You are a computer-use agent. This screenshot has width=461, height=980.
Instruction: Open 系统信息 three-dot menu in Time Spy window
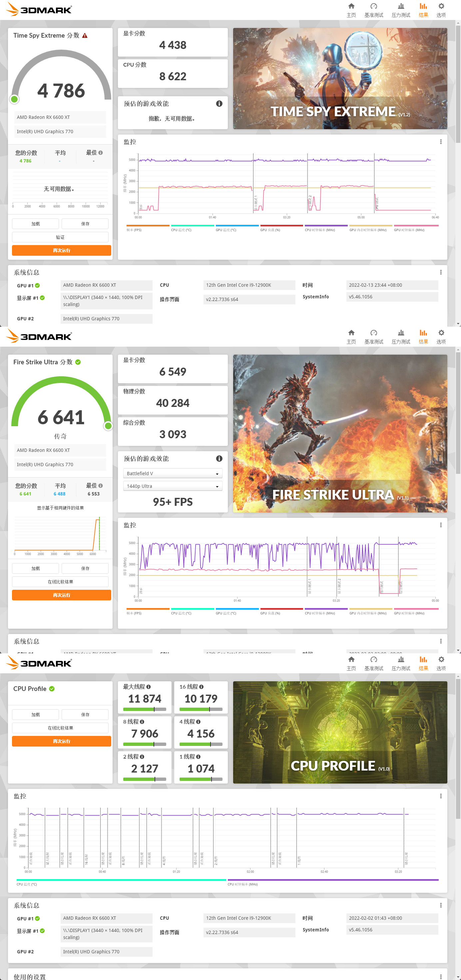point(441,272)
